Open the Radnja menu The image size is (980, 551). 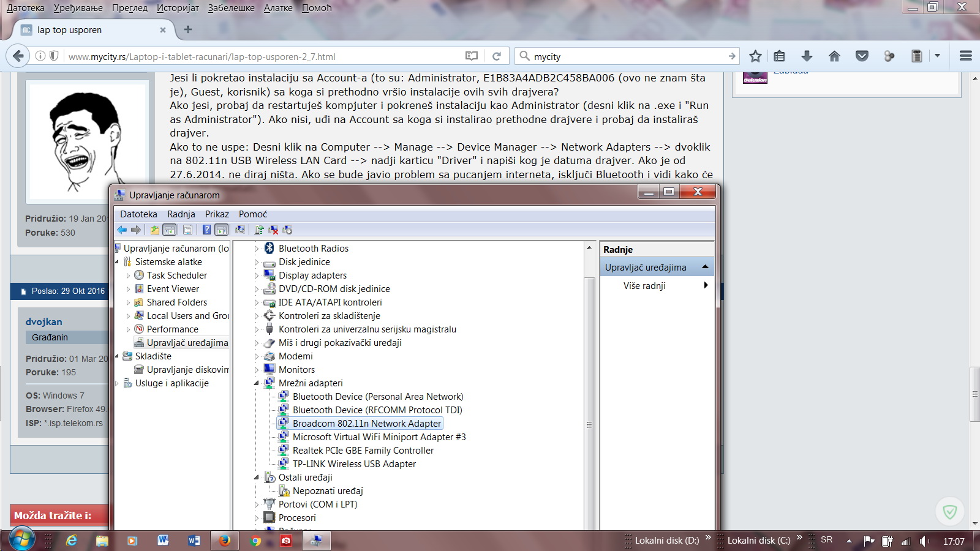(181, 214)
